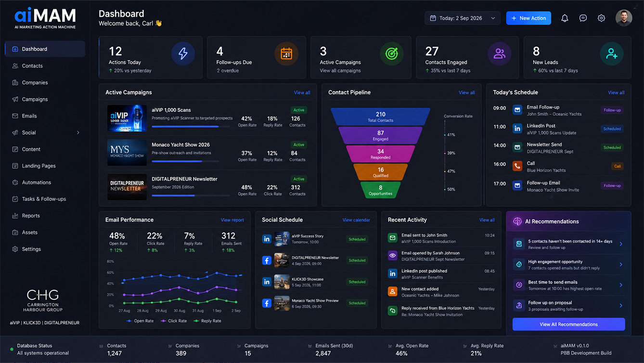644x363 pixels.
Task: Open the chat messages icon
Action: (583, 18)
